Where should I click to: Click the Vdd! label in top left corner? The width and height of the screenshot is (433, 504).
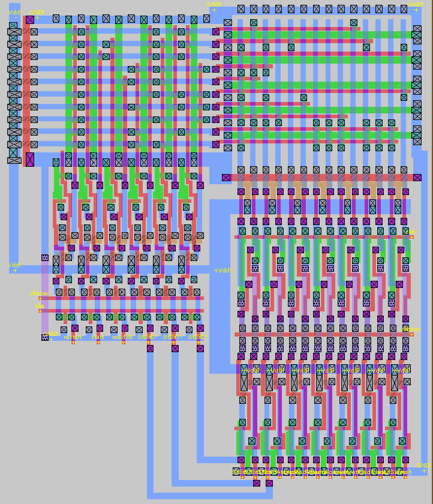[14, 13]
